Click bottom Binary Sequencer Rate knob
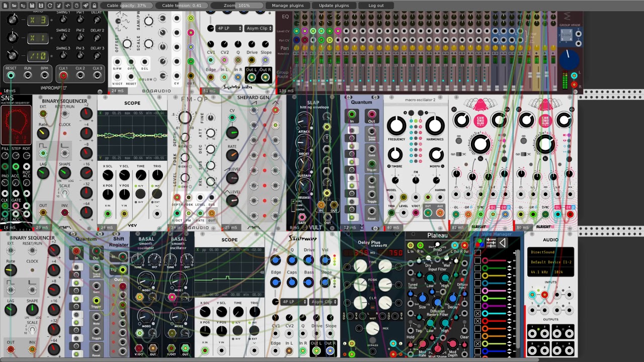The width and height of the screenshot is (644, 362). point(11,270)
